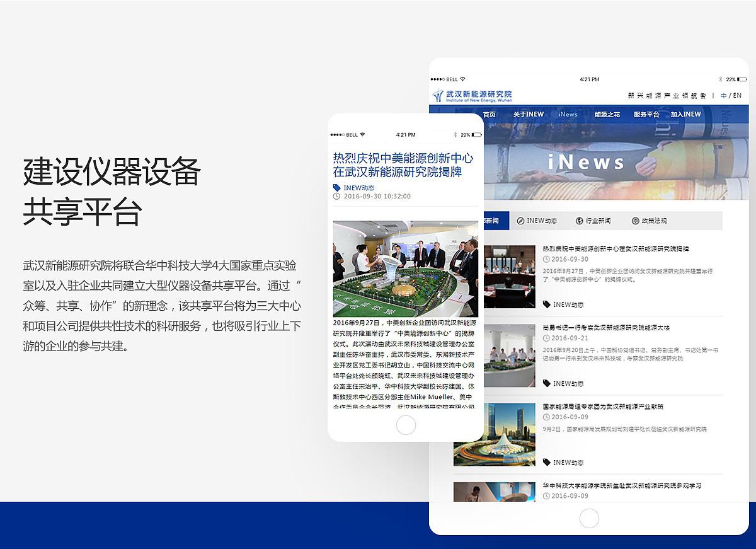Switch to the 政策法规 tab

point(653,221)
